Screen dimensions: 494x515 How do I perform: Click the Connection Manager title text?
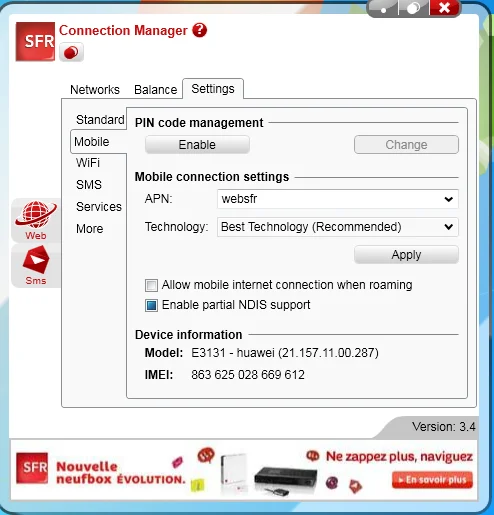coord(123,30)
